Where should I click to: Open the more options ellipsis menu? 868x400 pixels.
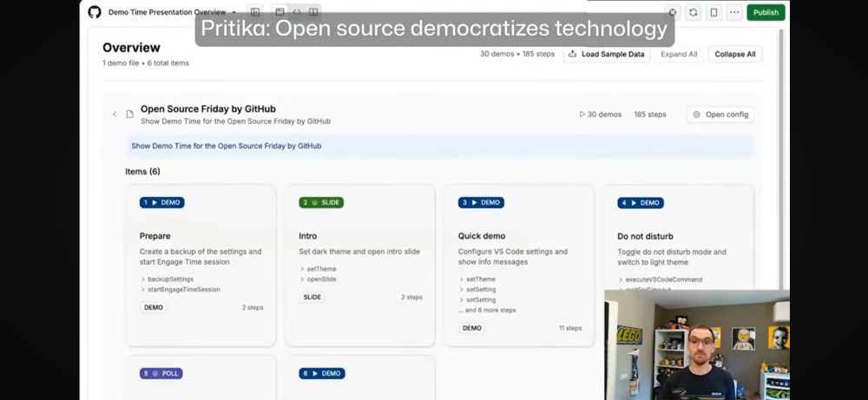click(x=734, y=12)
